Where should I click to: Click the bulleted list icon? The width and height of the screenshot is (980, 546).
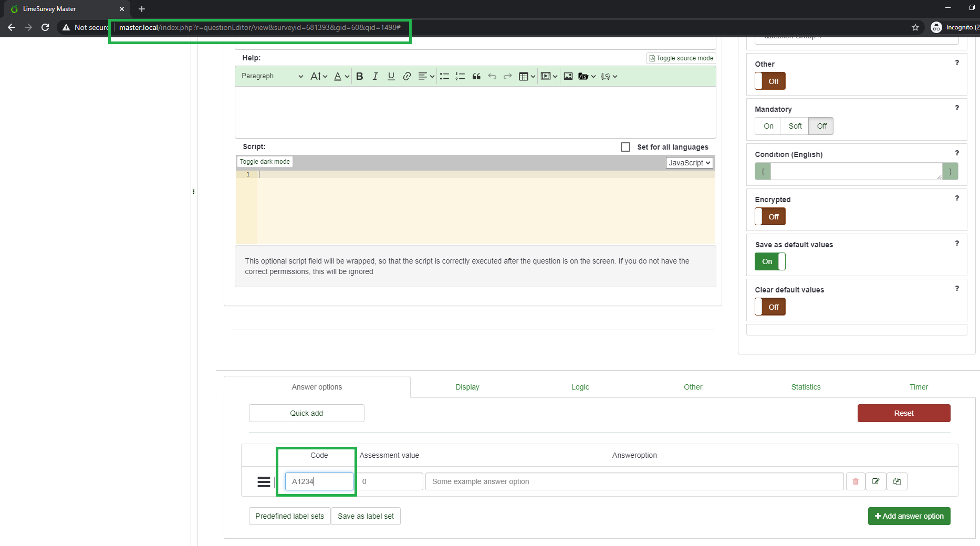click(x=444, y=76)
